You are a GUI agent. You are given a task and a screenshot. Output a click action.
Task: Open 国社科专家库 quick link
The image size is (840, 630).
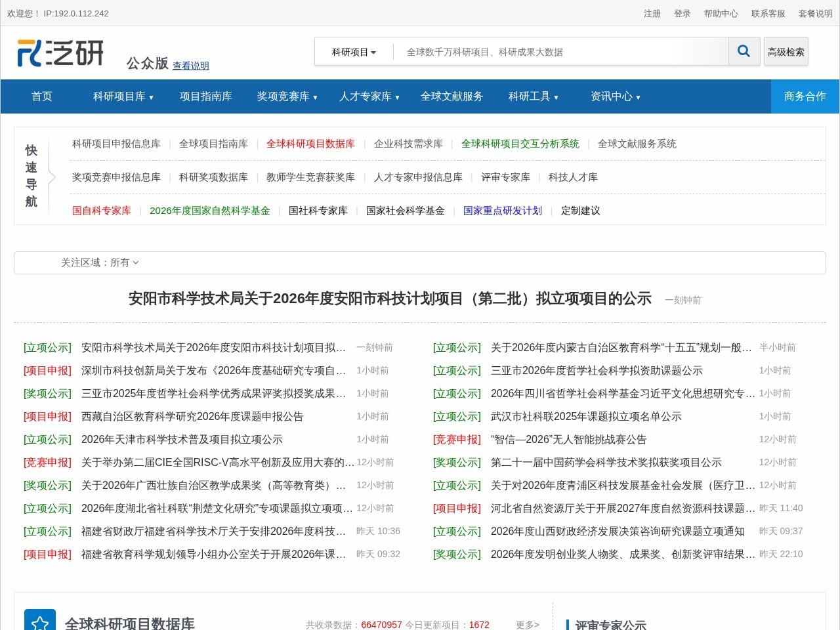coord(318,211)
